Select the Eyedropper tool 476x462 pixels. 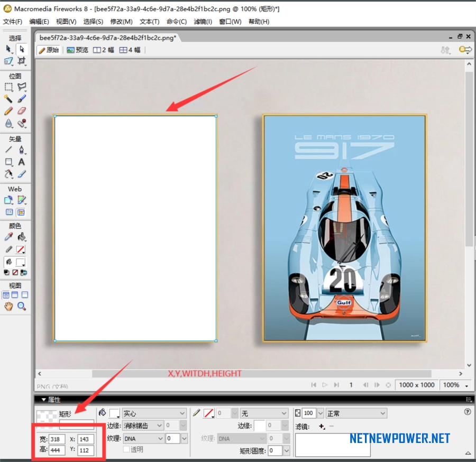point(8,237)
